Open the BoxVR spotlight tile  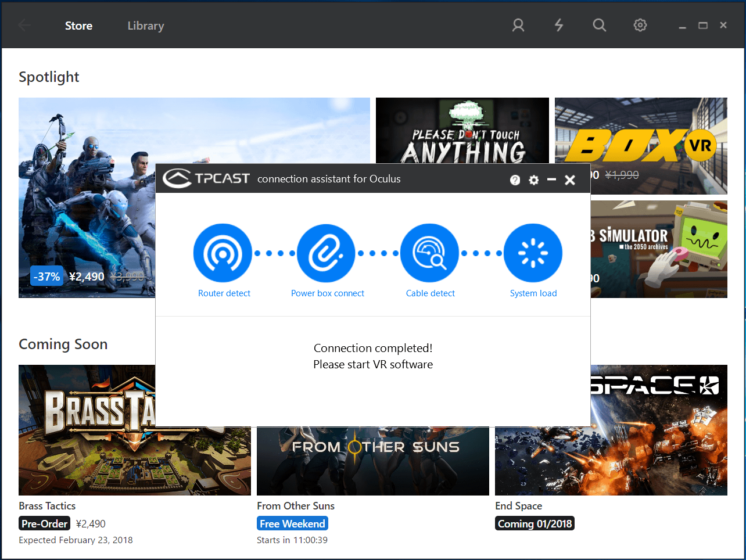tap(641, 146)
